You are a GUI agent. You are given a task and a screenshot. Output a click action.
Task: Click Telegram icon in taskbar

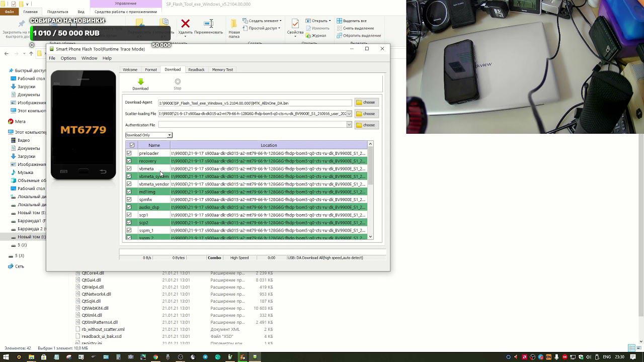pyautogui.click(x=205, y=357)
